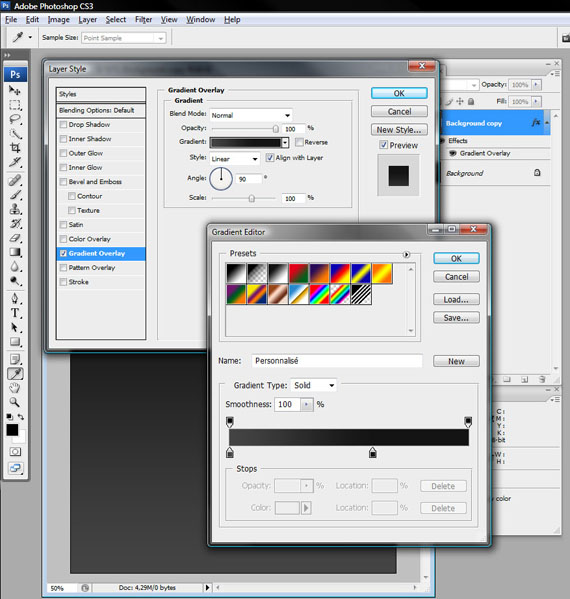Open the Filter menu
570x599 pixels.
[143, 19]
